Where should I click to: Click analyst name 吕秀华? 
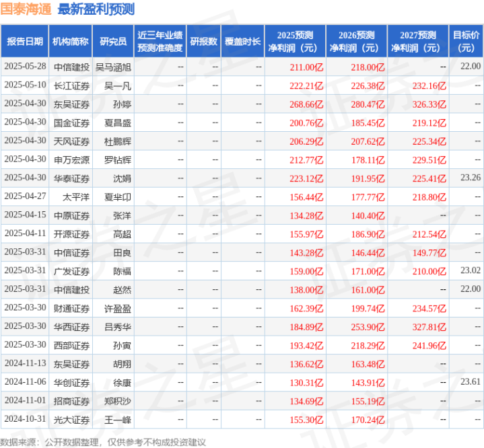(x=118, y=327)
